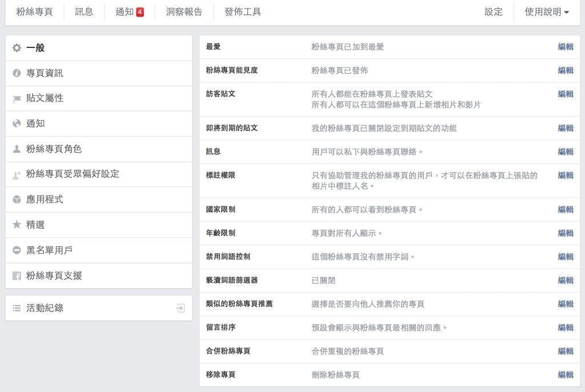Screen dimensions: 585x392
Task: Open 通知 tab with red badge
Action: [x=129, y=12]
